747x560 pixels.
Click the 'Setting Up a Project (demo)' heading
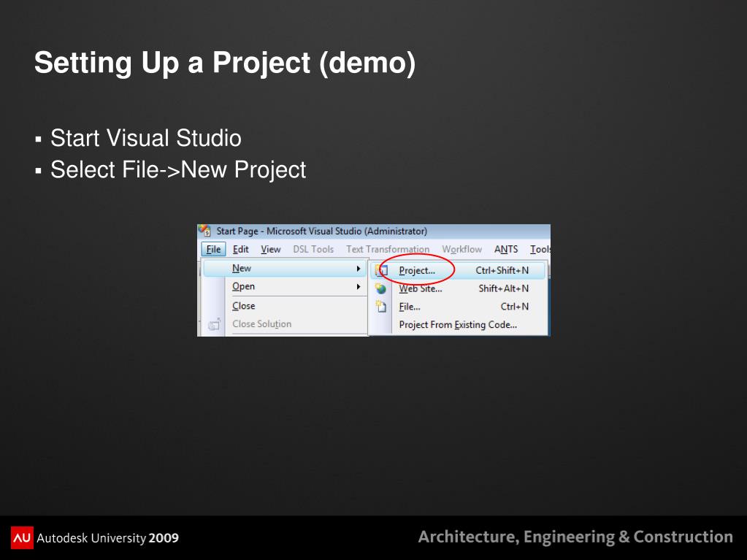click(x=225, y=63)
